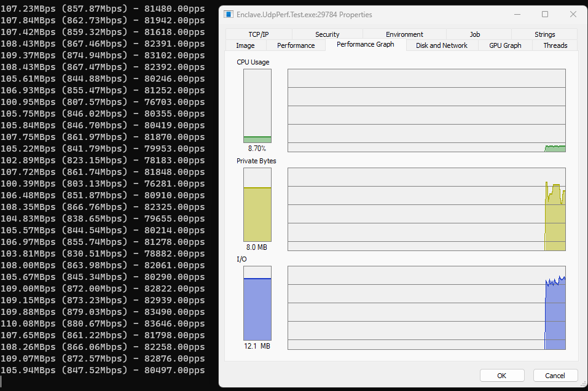The width and height of the screenshot is (588, 391).
Task: Click terminal value 78183.00pps
Action: click(174, 160)
